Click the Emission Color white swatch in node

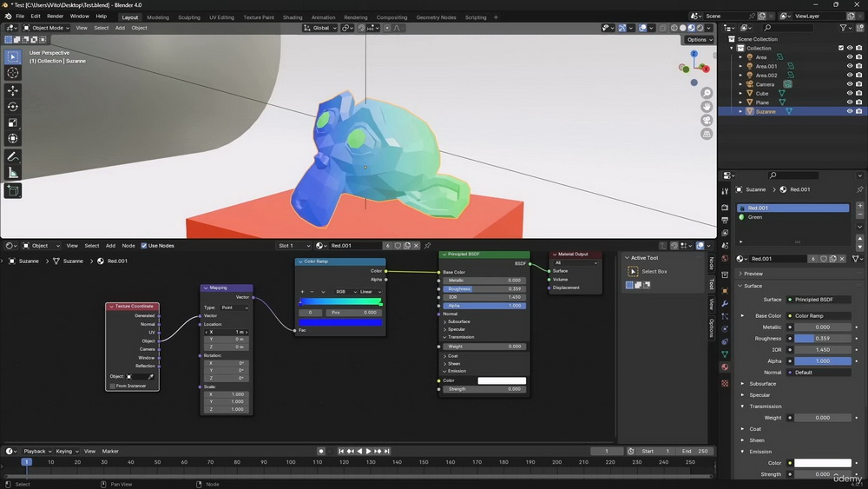(502, 380)
